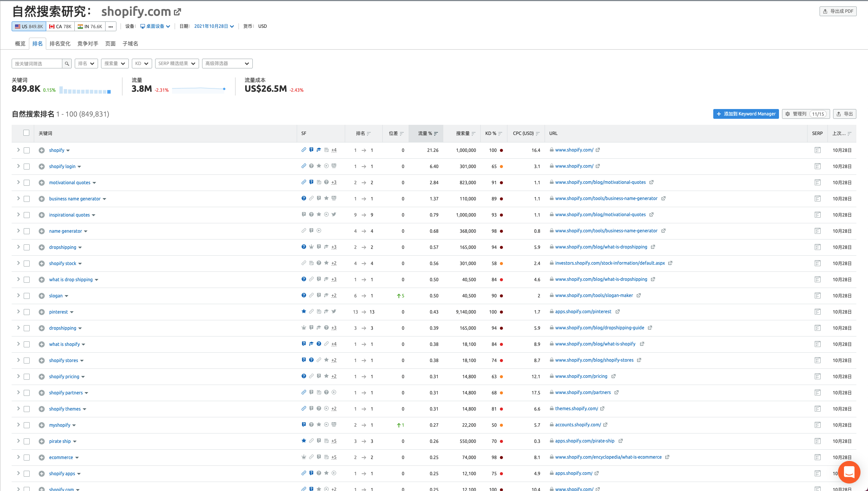This screenshot has width=868, height=491.
Task: Open the SERP 精选结果 filter dropdown
Action: coord(177,64)
